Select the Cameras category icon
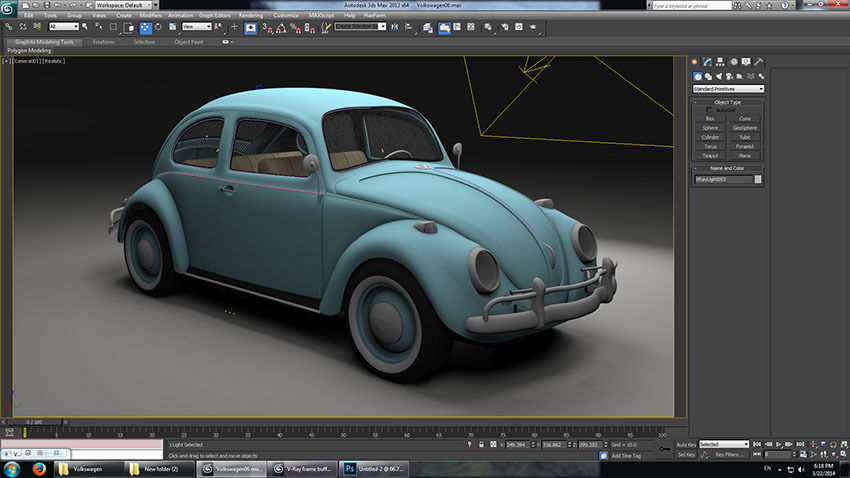Image resolution: width=850 pixels, height=478 pixels. click(729, 76)
